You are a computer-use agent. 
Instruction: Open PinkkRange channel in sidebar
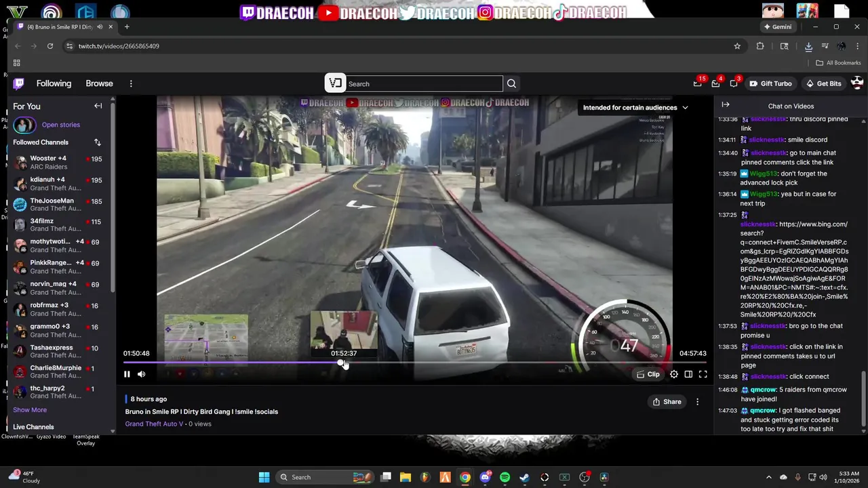point(57,267)
